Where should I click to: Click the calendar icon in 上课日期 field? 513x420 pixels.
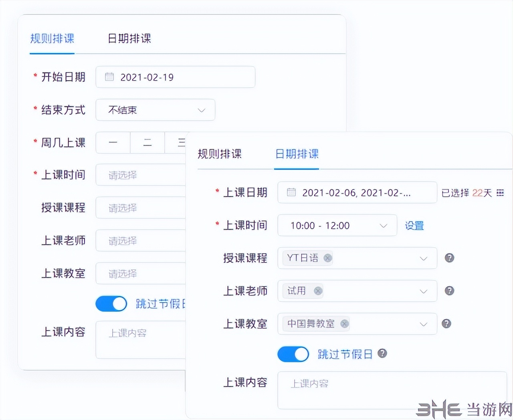[291, 192]
